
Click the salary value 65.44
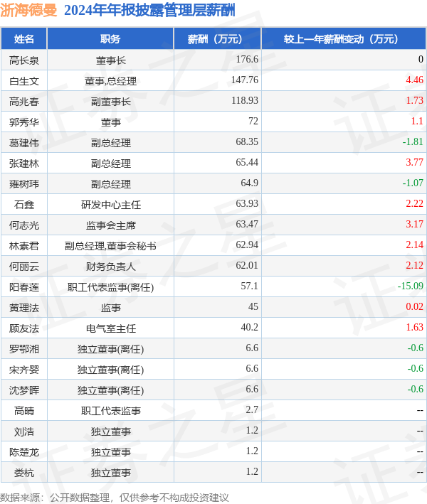tap(247, 162)
